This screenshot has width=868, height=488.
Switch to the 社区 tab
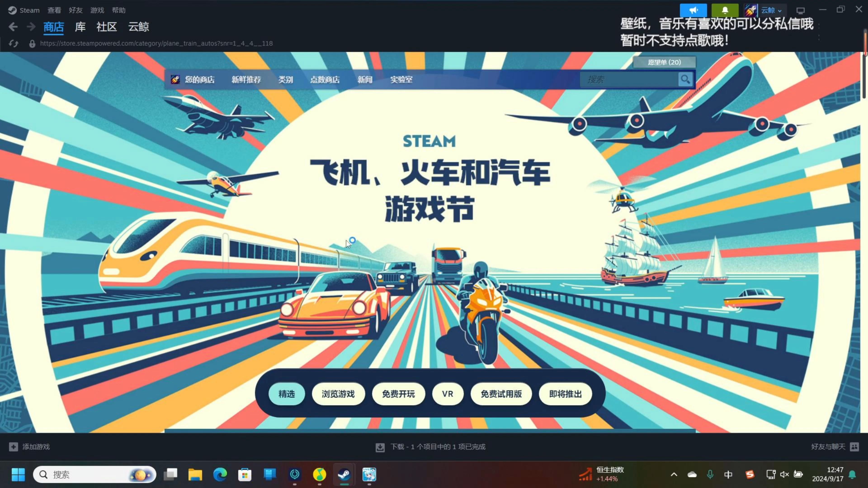(x=106, y=27)
